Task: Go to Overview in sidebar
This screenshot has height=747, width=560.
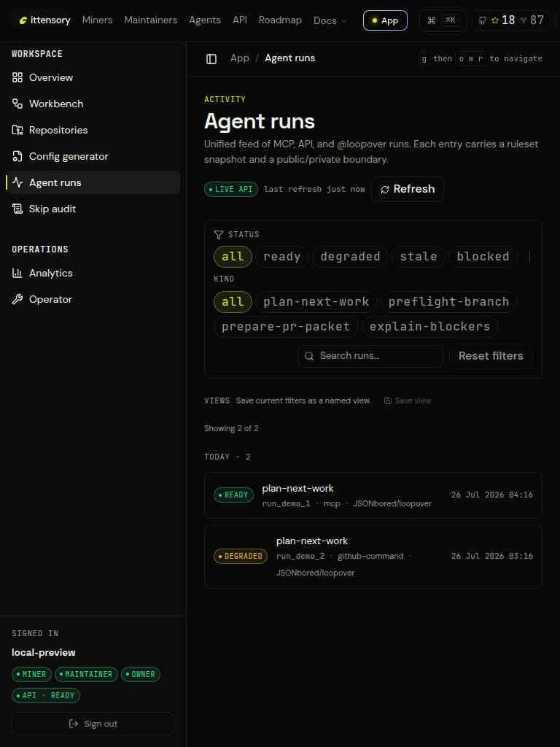Action: click(x=93, y=77)
